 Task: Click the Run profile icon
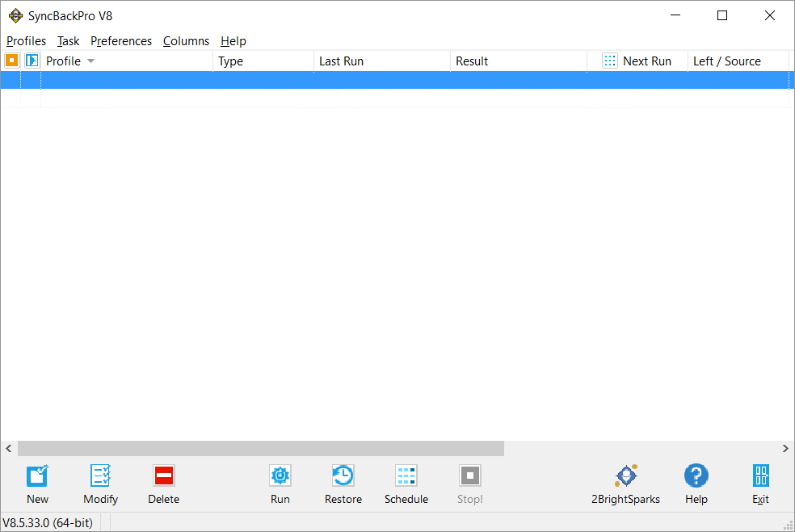pyautogui.click(x=280, y=475)
